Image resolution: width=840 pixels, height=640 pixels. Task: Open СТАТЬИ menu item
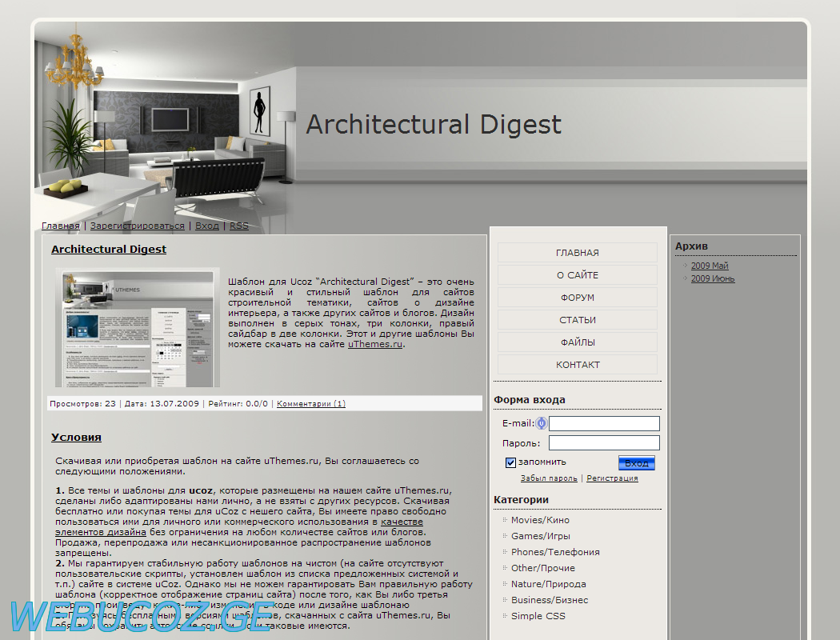coord(577,320)
